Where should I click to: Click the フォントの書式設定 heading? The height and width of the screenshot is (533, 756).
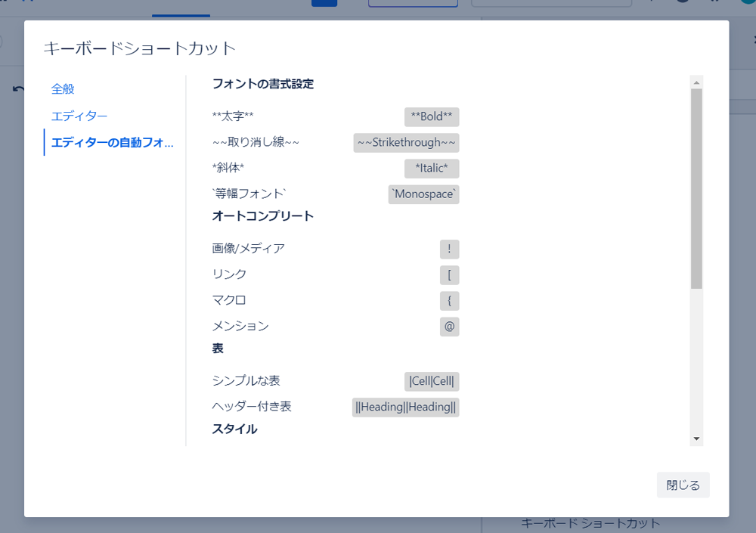(x=263, y=84)
